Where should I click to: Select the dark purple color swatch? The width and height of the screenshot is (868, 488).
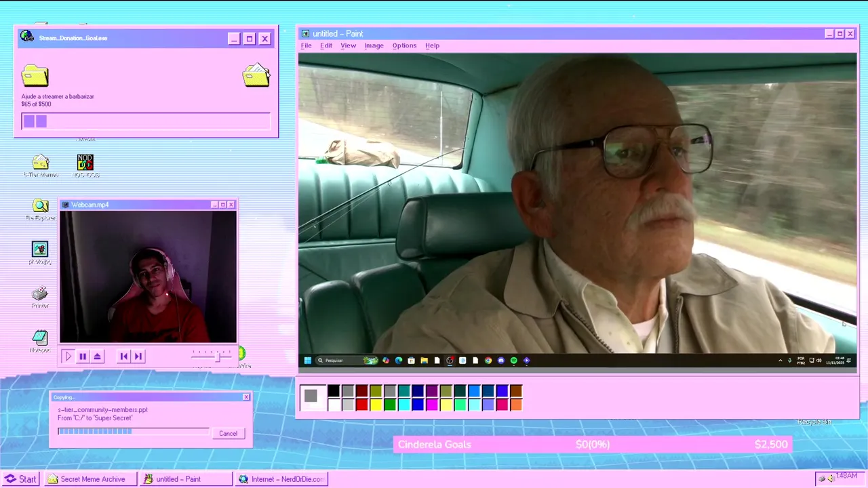click(432, 391)
